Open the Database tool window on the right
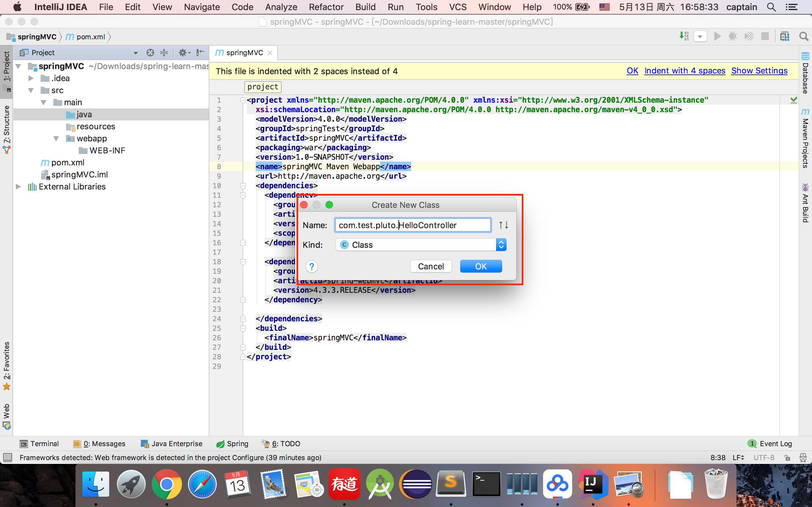Viewport: 812px width, 507px height. pos(805,78)
